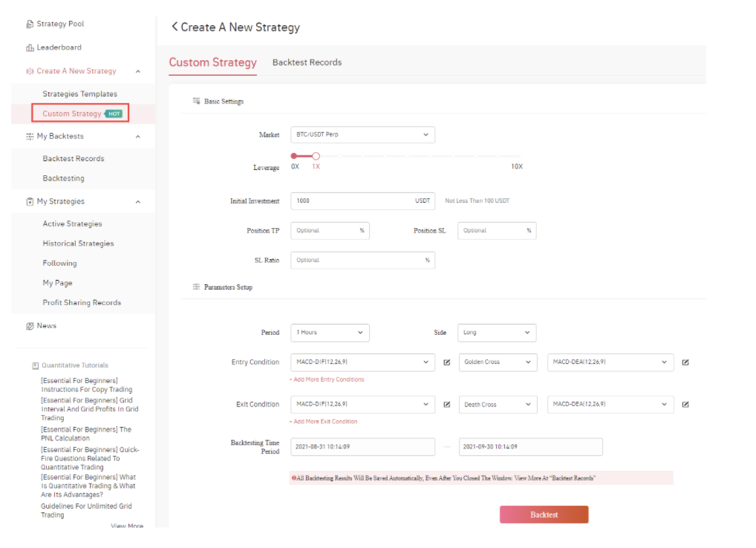Open the Side dropdown set to Long

(497, 333)
